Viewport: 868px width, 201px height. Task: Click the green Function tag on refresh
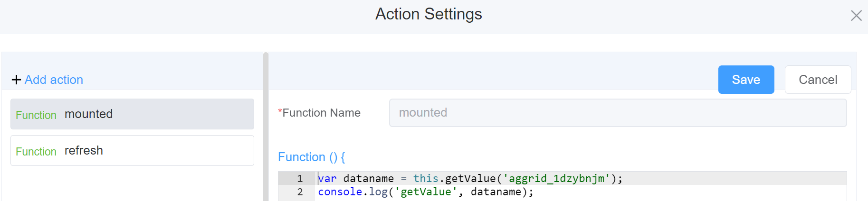click(36, 152)
